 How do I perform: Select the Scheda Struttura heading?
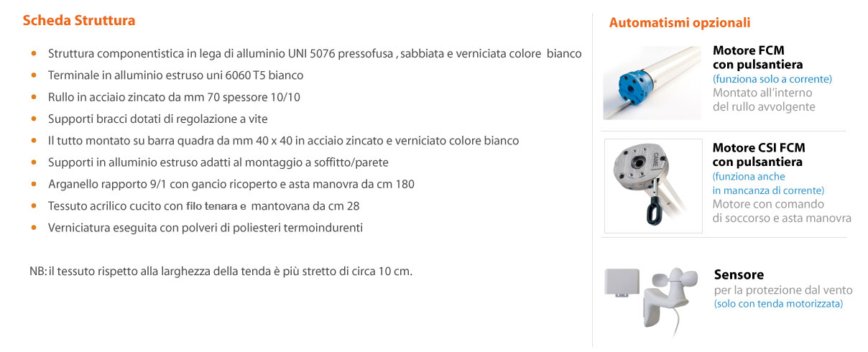tap(79, 21)
